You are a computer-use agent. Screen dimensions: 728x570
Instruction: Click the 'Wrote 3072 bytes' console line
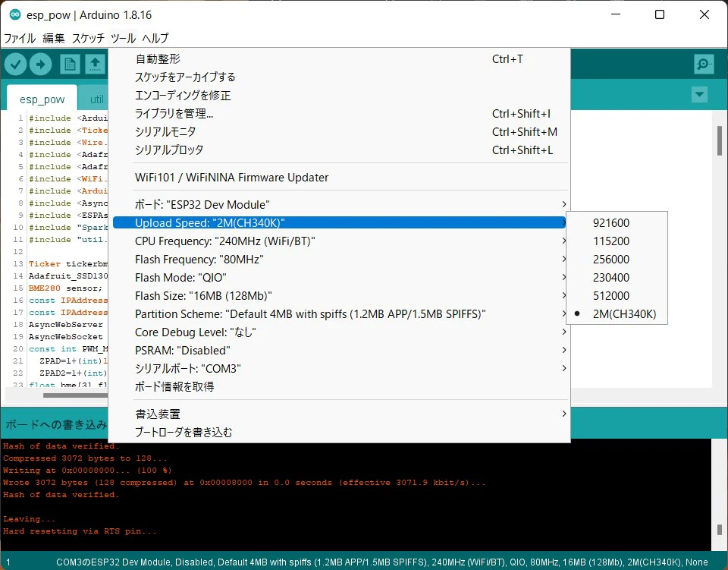(244, 483)
